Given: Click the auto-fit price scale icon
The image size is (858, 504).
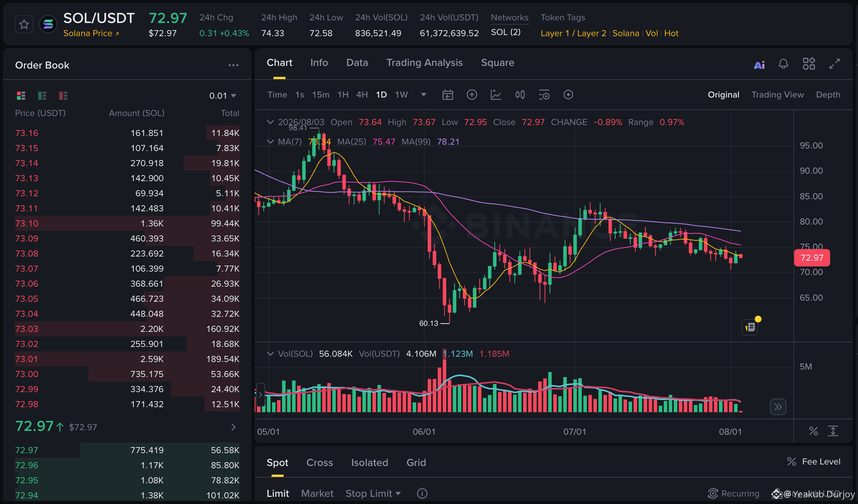Looking at the screenshot, I should (x=833, y=431).
